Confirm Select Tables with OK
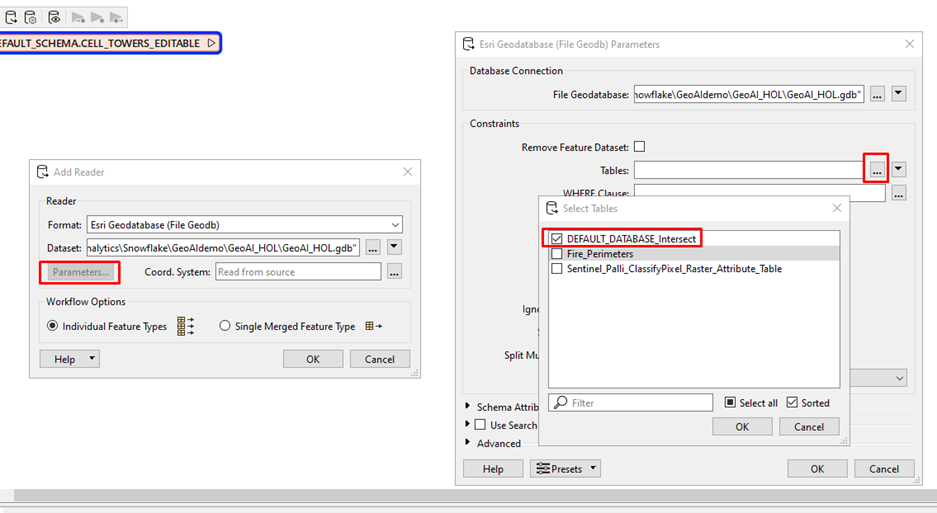 click(742, 427)
